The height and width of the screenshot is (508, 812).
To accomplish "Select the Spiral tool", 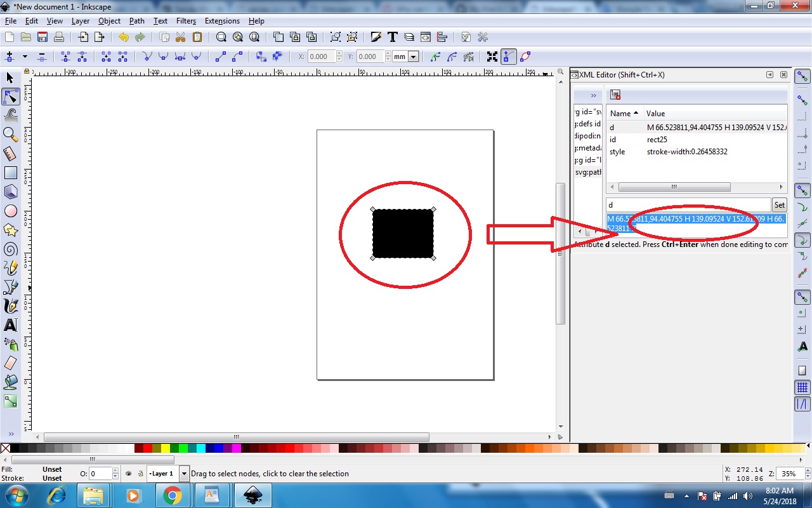I will pyautogui.click(x=10, y=248).
